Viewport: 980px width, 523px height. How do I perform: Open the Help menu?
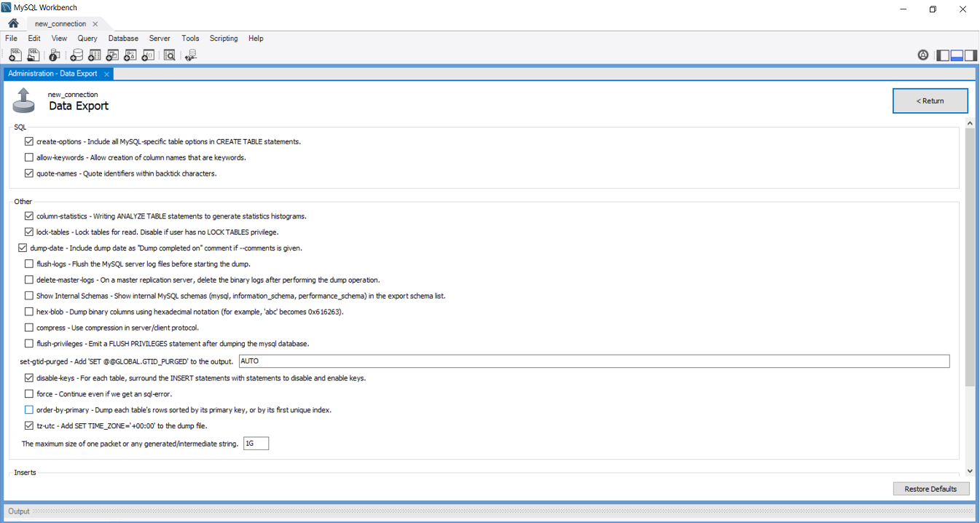pos(256,39)
